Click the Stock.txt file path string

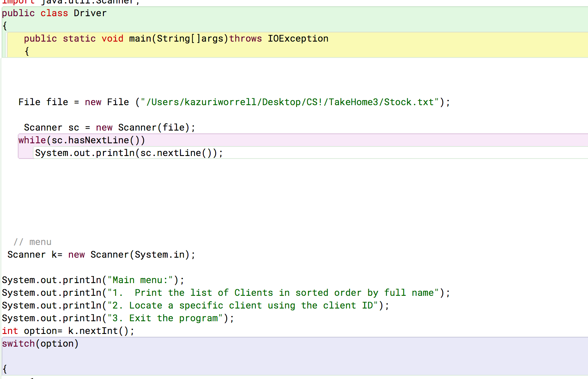pyautogui.click(x=290, y=102)
